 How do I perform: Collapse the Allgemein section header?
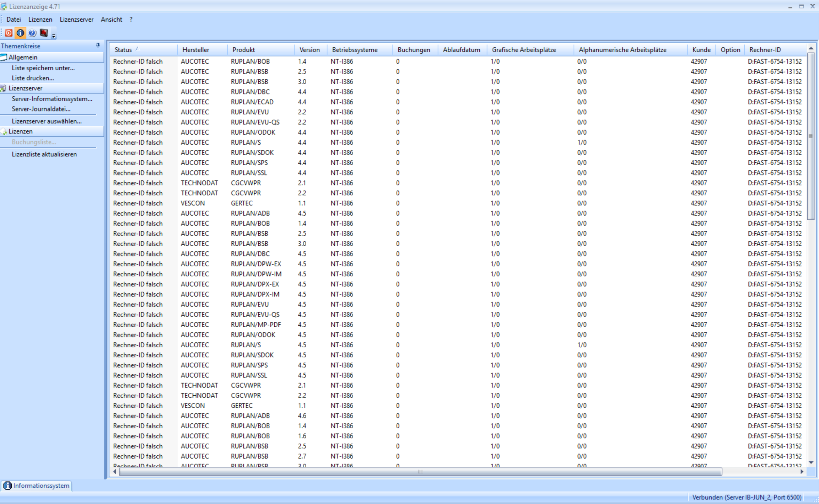pyautogui.click(x=52, y=57)
